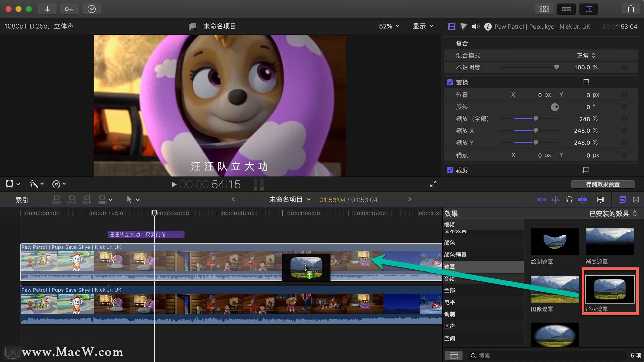Open the background tasks checkmark icon
This screenshot has height=362, width=644.
[x=92, y=9]
